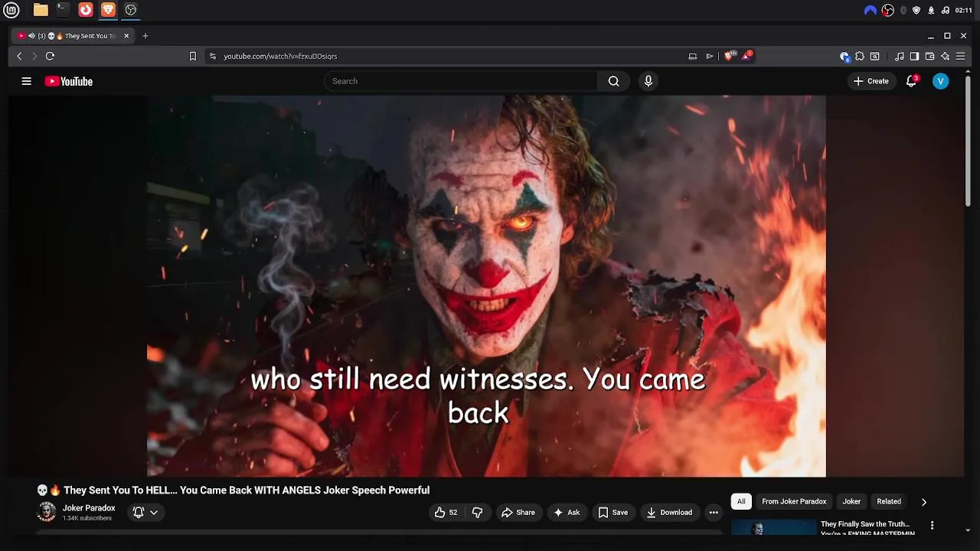The width and height of the screenshot is (980, 551).
Task: Open system notifications tray bell
Action: 931,10
